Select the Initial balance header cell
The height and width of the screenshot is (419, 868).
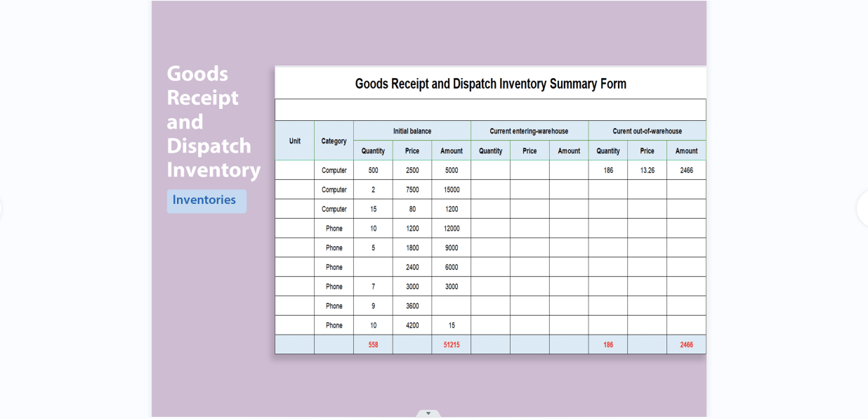pos(412,131)
